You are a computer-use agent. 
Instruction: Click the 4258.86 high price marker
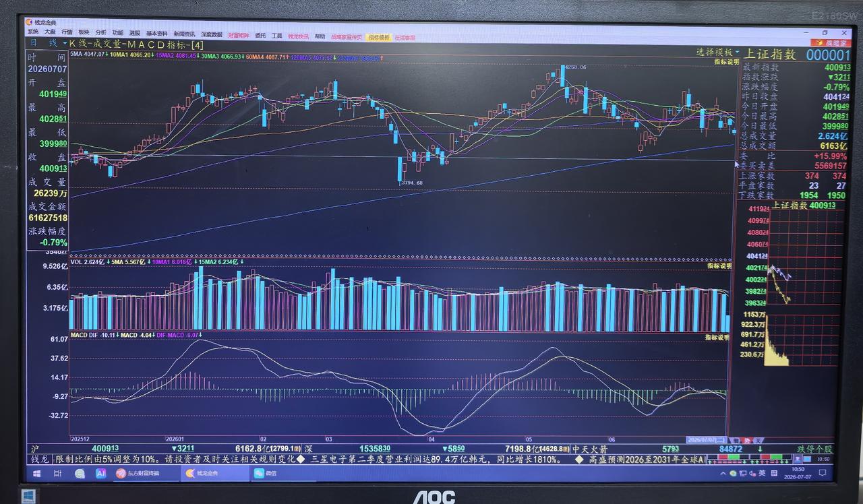point(574,67)
